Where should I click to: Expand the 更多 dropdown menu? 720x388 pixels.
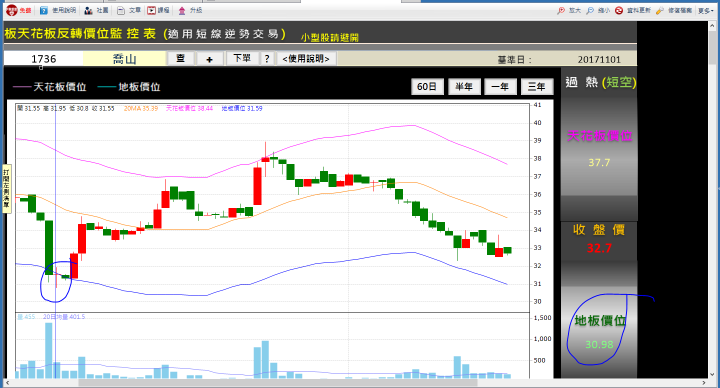tap(705, 10)
